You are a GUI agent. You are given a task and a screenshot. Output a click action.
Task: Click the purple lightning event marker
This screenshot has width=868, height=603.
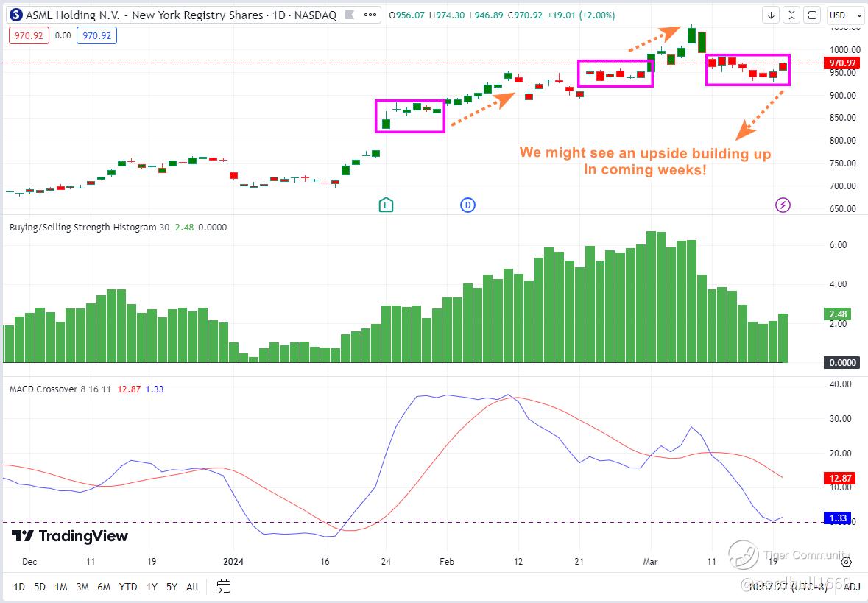[x=782, y=205]
